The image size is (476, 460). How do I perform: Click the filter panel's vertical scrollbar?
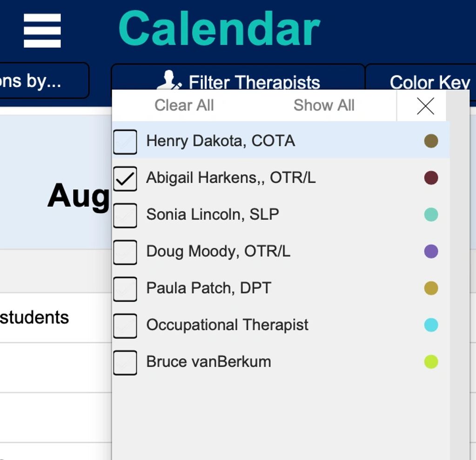pyautogui.click(x=459, y=274)
